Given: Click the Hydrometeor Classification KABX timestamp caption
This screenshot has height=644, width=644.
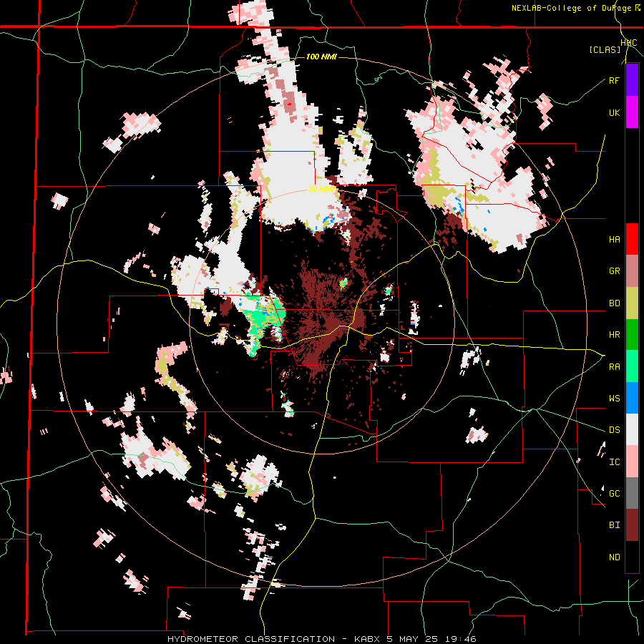Looking at the screenshot, I should point(322,639).
